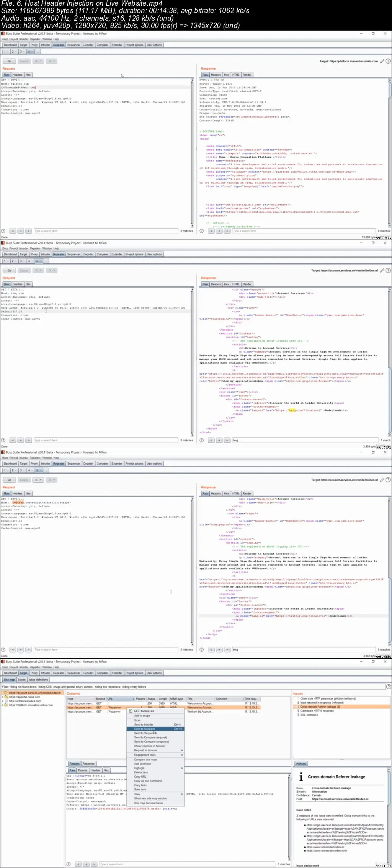Click the info icon for the Cacheable HTTPS response issue
Viewport: 392px width, 868px height.
298,711
